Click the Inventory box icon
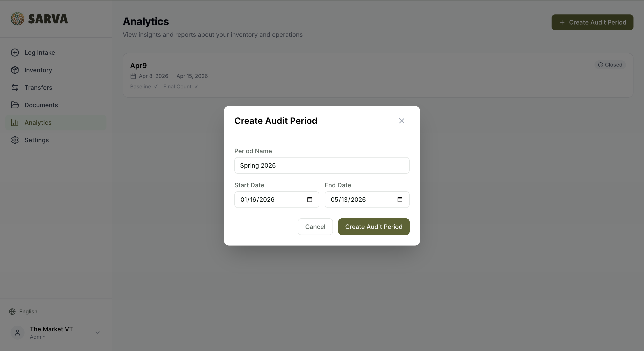 (x=15, y=70)
